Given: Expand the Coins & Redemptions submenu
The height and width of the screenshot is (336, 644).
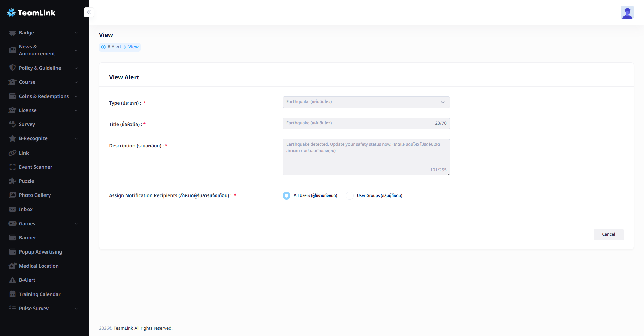Looking at the screenshot, I should coord(76,96).
